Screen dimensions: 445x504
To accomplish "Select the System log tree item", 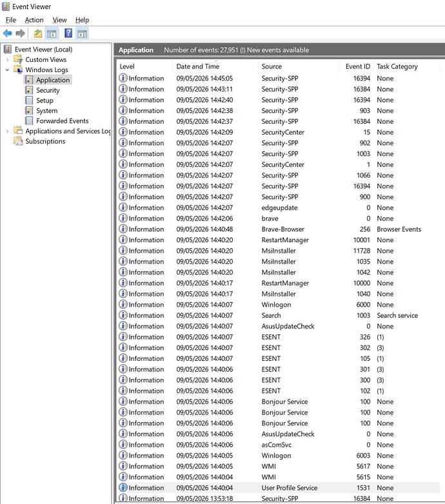I will [x=46, y=111].
